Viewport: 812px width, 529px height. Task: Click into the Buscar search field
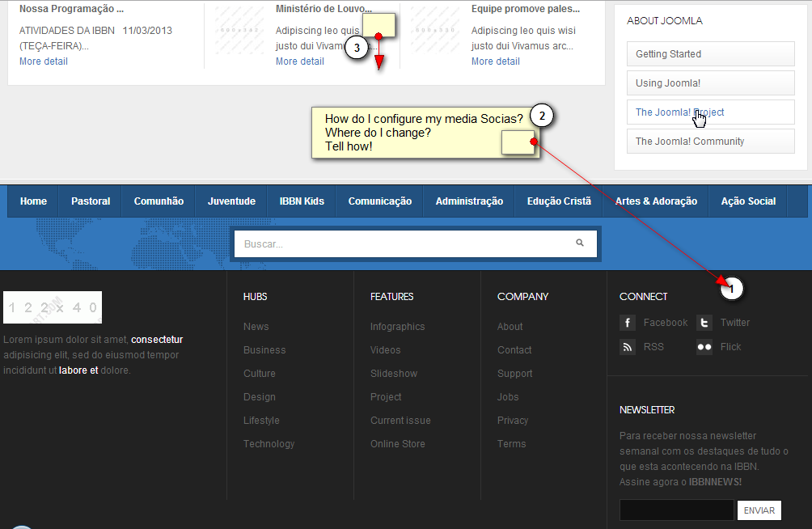pos(404,243)
